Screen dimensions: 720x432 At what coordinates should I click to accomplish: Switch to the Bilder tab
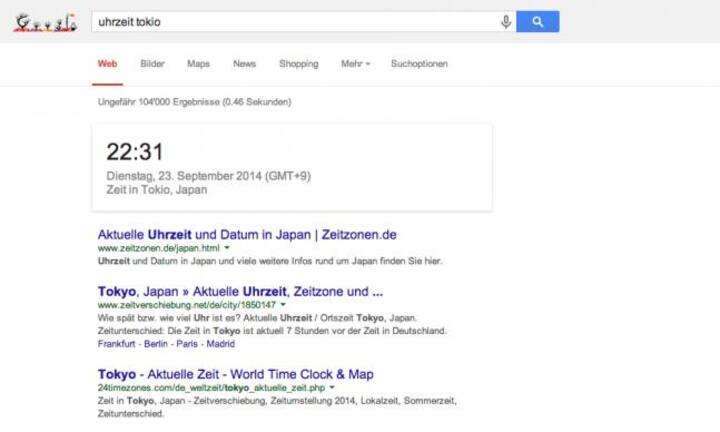[152, 64]
